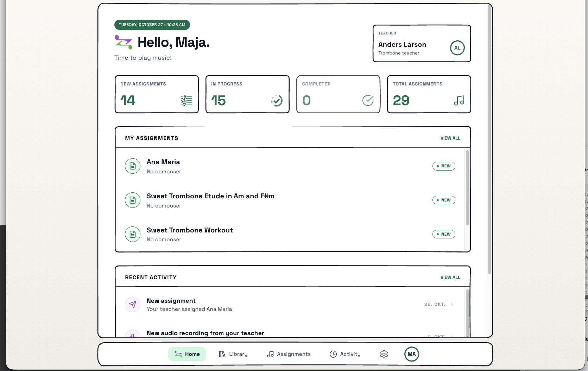This screenshot has height=371, width=588.
Task: Open the Library tab
Action: (233, 354)
